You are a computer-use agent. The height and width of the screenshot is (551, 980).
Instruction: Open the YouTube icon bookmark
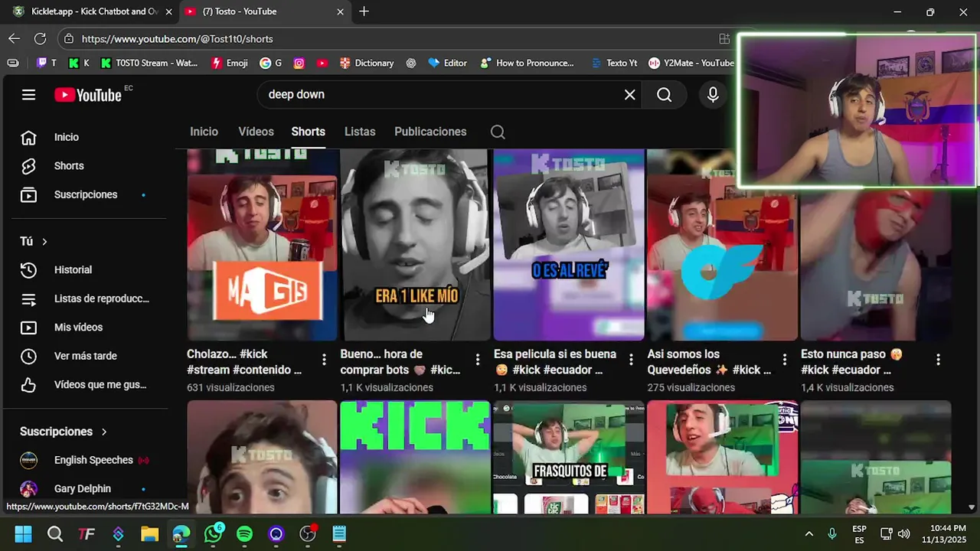322,63
